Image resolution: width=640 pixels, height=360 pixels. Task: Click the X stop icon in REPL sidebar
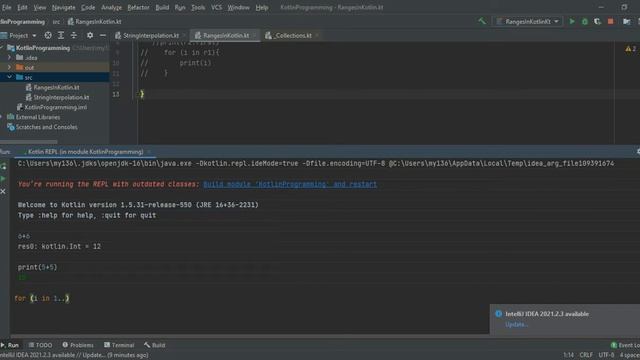click(3, 191)
